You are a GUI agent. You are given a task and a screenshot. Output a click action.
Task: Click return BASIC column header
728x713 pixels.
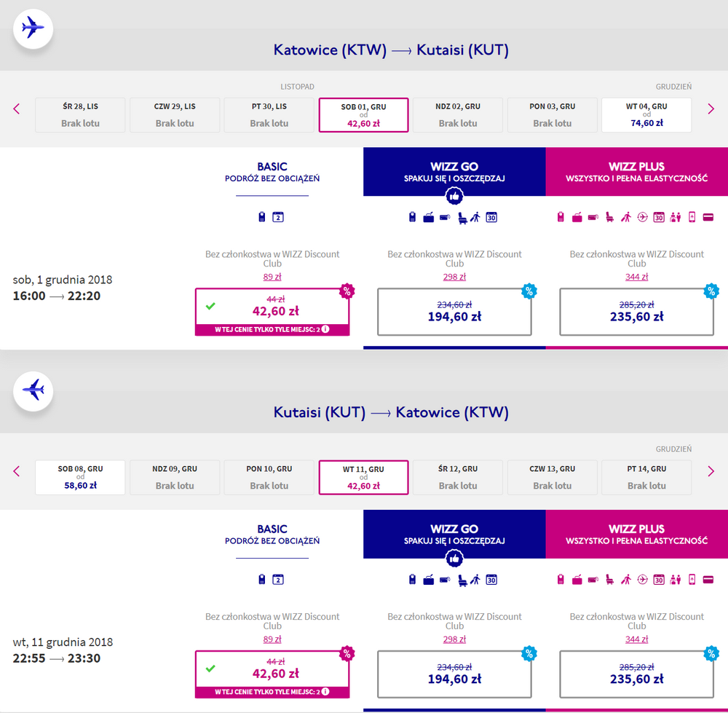click(272, 534)
